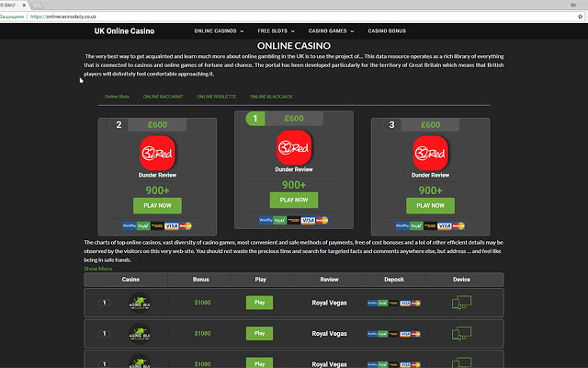
Task: Bookmark the page with the star icon
Action: [580, 17]
